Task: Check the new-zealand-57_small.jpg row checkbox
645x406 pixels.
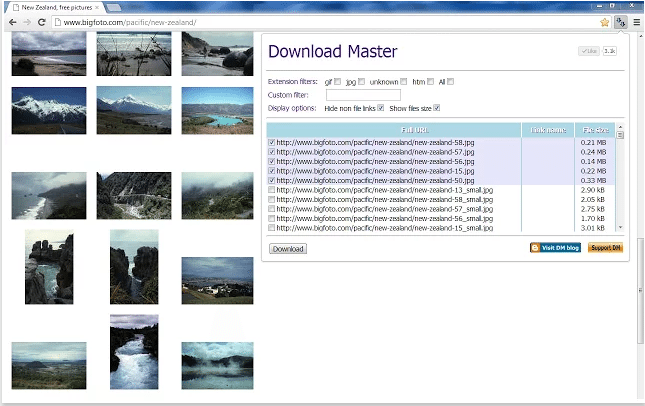Action: [x=271, y=209]
